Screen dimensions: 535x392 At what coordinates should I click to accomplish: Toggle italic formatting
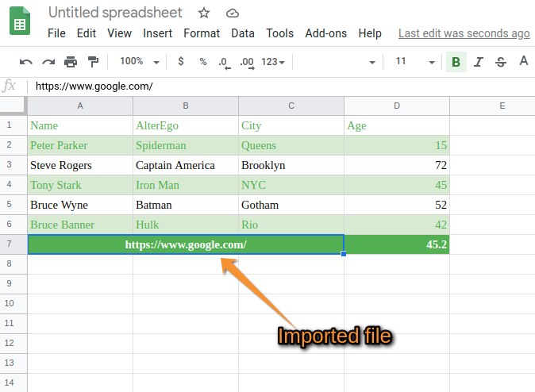coord(478,62)
